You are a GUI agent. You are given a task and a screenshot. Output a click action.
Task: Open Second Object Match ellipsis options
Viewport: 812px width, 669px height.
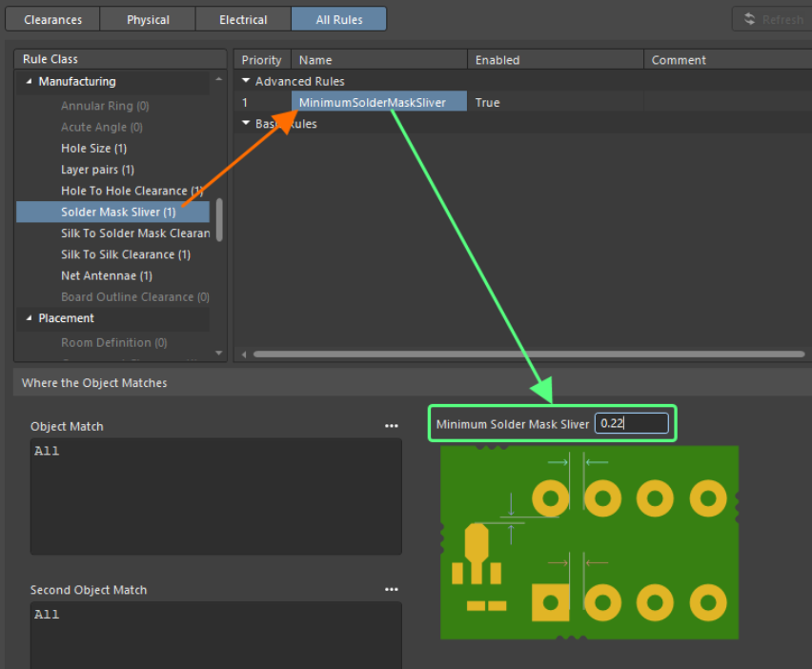[391, 590]
